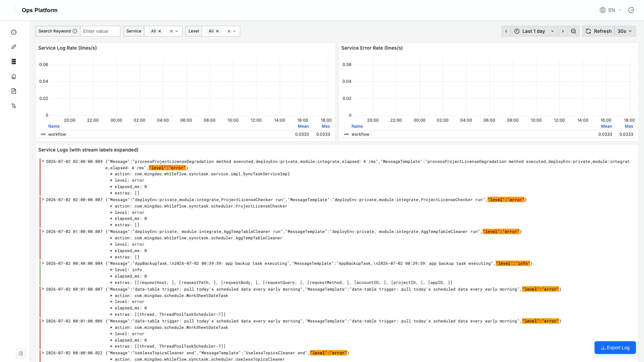The image size is (644, 362).
Task: Click the SyncTaskServiceImpl action label
Action: [202, 174]
